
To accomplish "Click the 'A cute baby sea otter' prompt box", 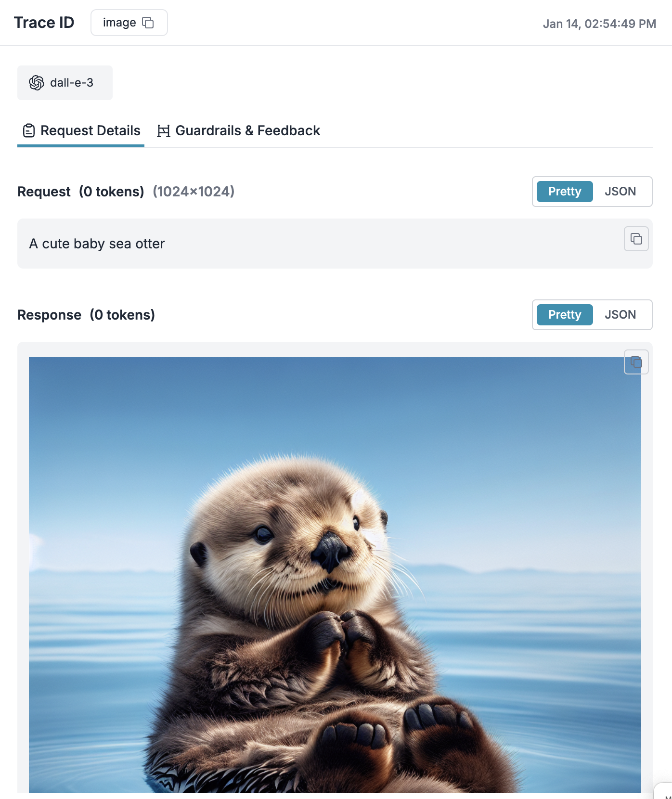I will click(x=335, y=244).
